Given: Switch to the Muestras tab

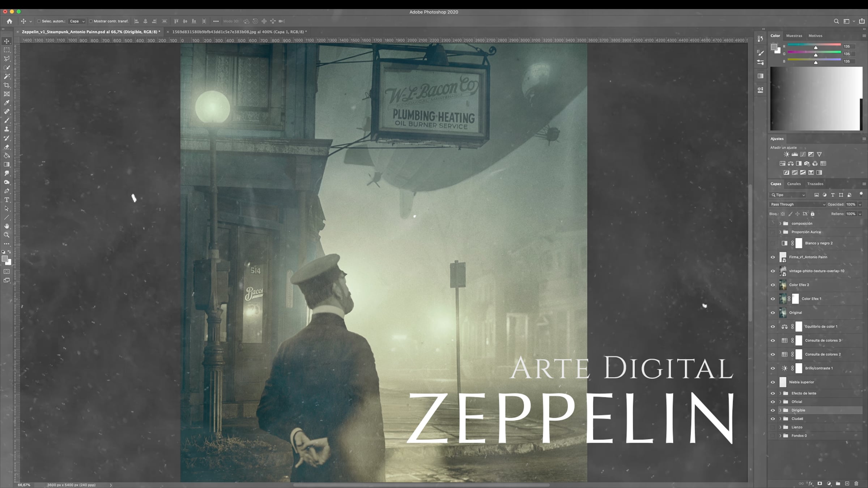Looking at the screenshot, I should 794,36.
